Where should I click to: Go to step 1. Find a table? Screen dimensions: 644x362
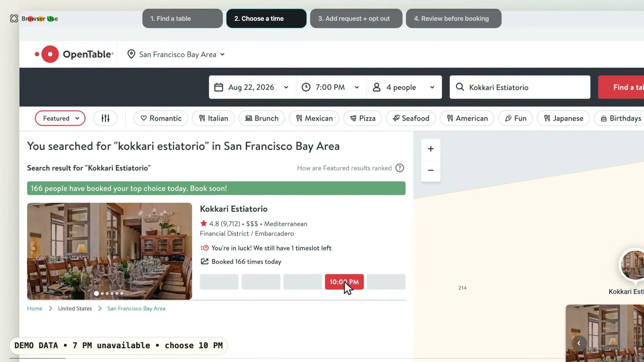pyautogui.click(x=182, y=18)
